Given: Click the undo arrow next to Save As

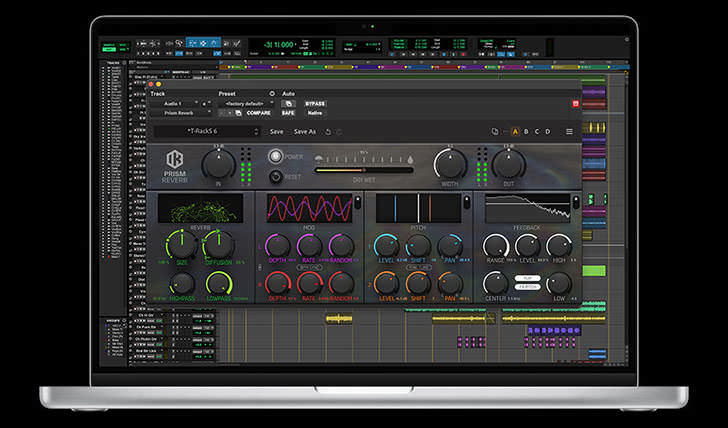Looking at the screenshot, I should [x=328, y=132].
